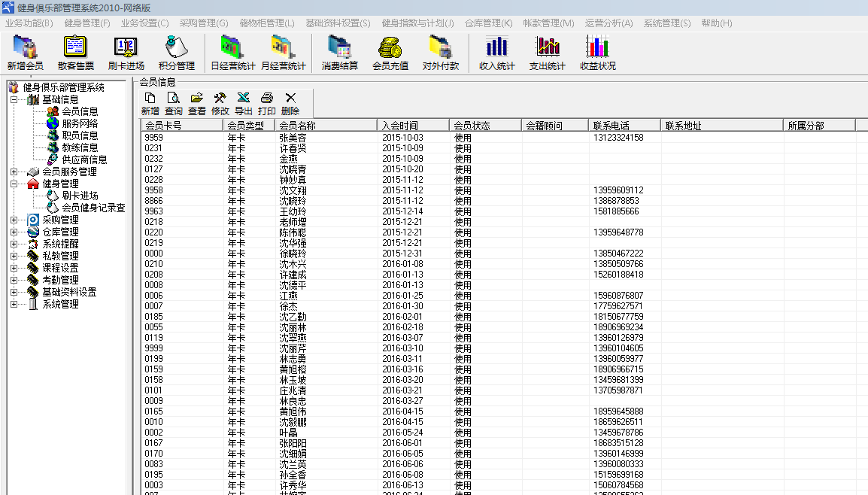
Task: Select the 刷卡进场 card entry icon
Action: click(126, 53)
